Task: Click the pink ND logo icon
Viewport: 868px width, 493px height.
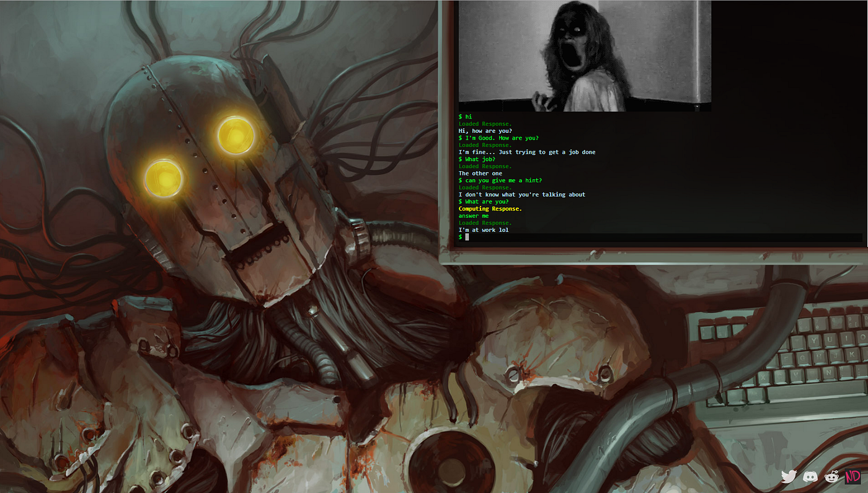Action: (852, 477)
